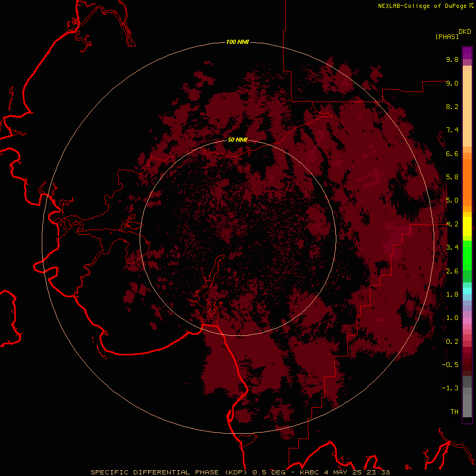Image resolution: width=476 pixels, height=476 pixels.
Task: Select the -0.5 value on the scale
Action: [450, 365]
